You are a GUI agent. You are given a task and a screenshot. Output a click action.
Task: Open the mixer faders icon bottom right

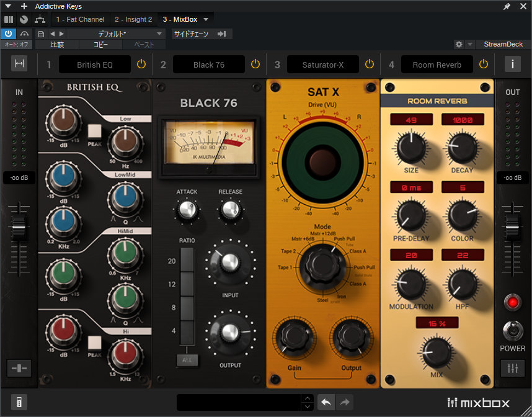513,369
